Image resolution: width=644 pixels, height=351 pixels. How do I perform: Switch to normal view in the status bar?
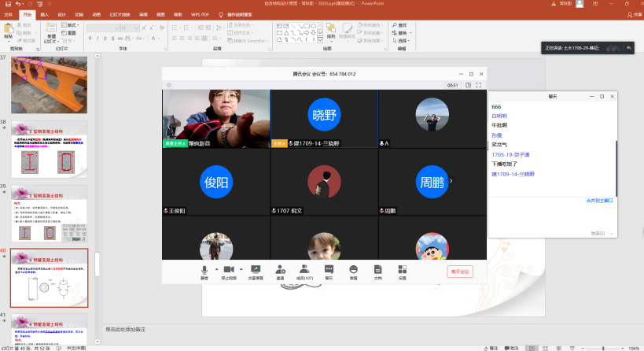pyautogui.click(x=532, y=348)
